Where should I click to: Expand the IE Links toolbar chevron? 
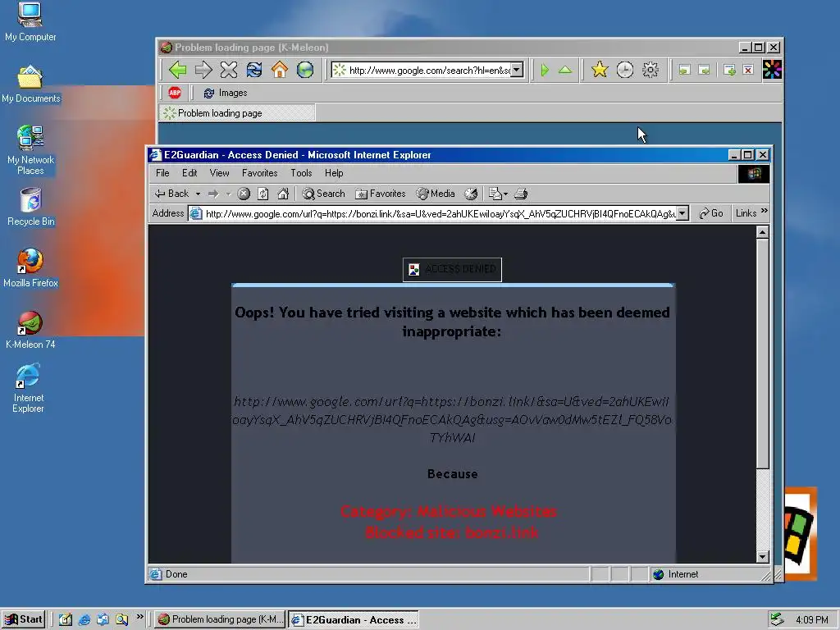764,211
